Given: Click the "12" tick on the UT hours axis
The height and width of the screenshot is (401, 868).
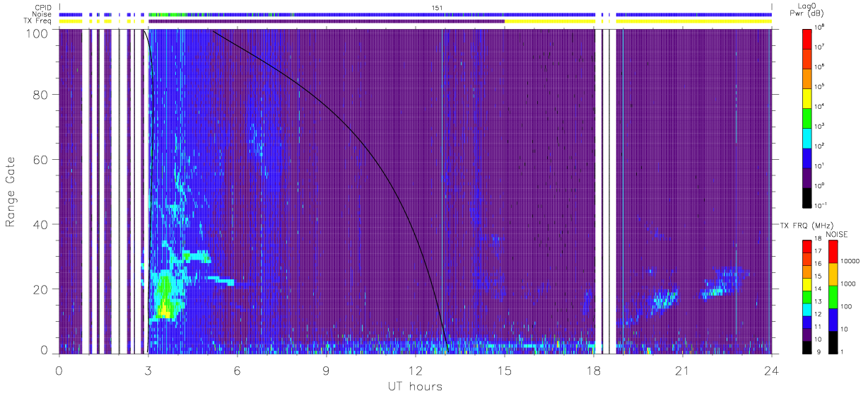Looking at the screenshot, I should click(416, 370).
